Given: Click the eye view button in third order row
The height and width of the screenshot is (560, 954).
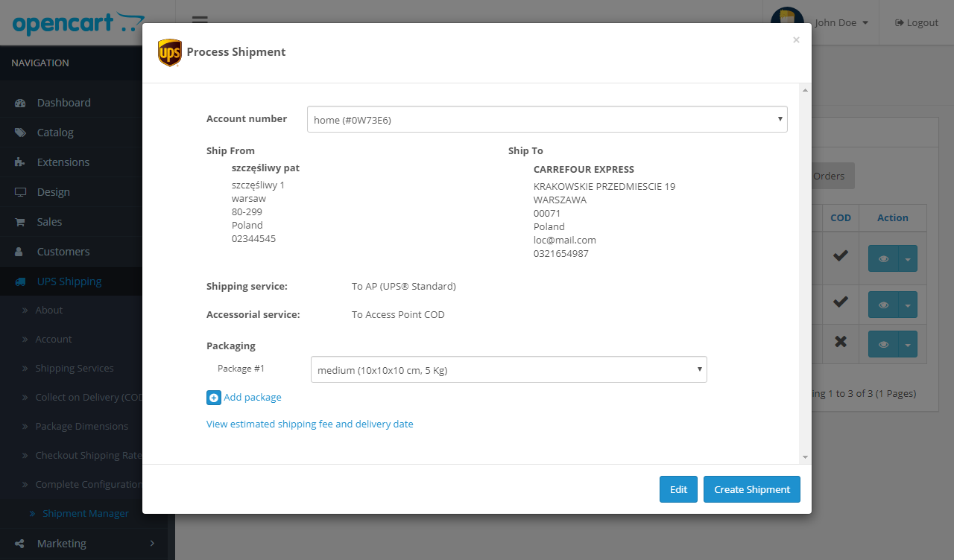Looking at the screenshot, I should pyautogui.click(x=883, y=344).
